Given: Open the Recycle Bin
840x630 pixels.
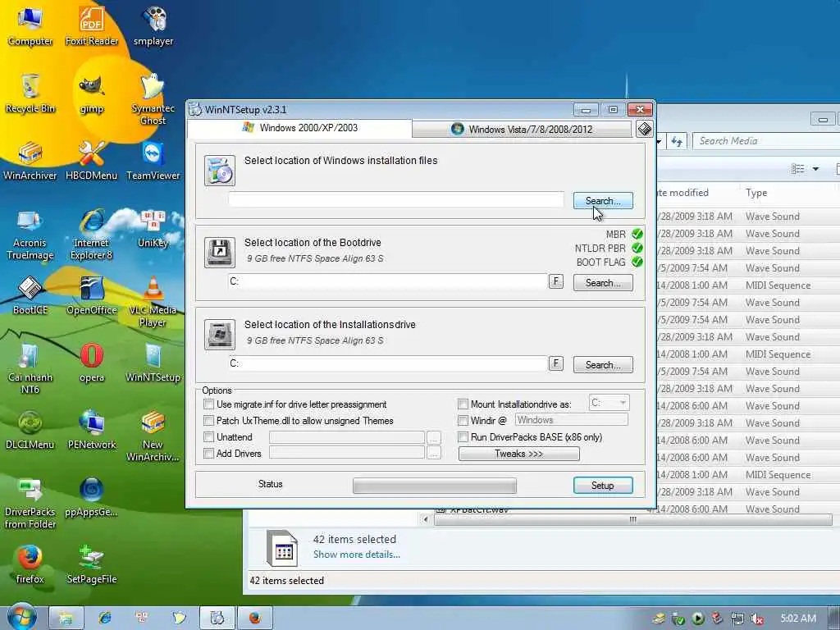Looking at the screenshot, I should [30, 94].
